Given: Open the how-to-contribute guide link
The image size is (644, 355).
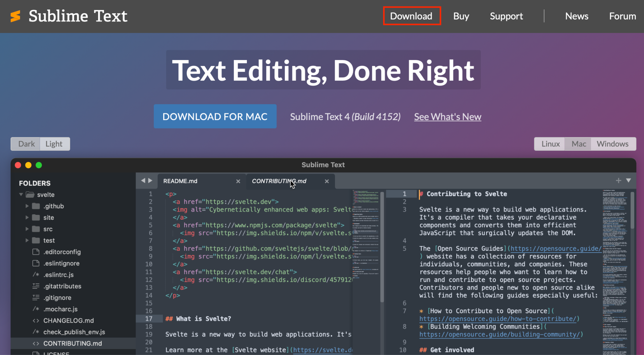Looking at the screenshot, I should pyautogui.click(x=498, y=319).
